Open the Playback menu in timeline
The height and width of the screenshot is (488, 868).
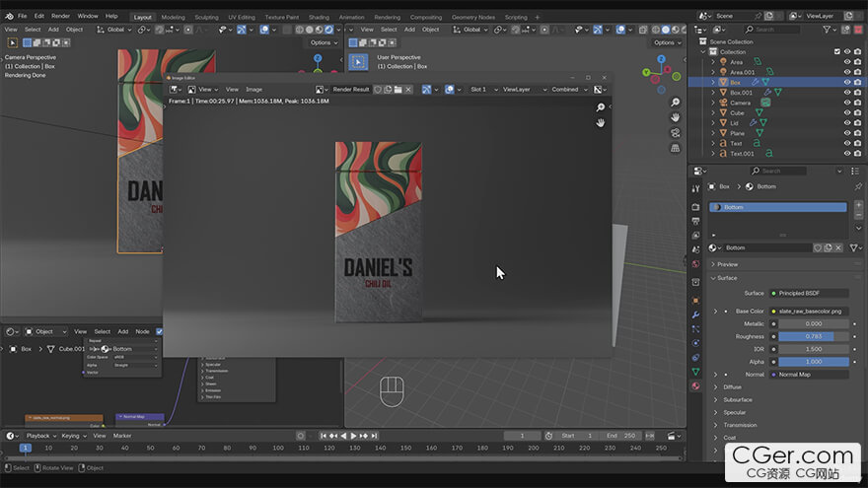[40, 436]
